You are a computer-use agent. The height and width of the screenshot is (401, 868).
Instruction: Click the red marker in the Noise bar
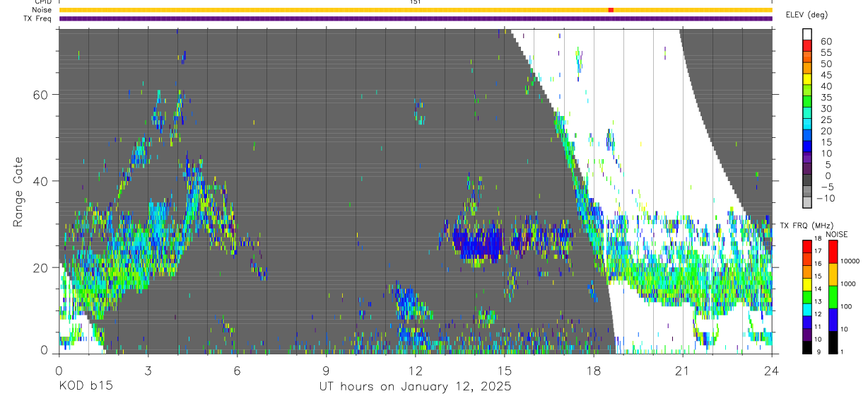point(611,10)
